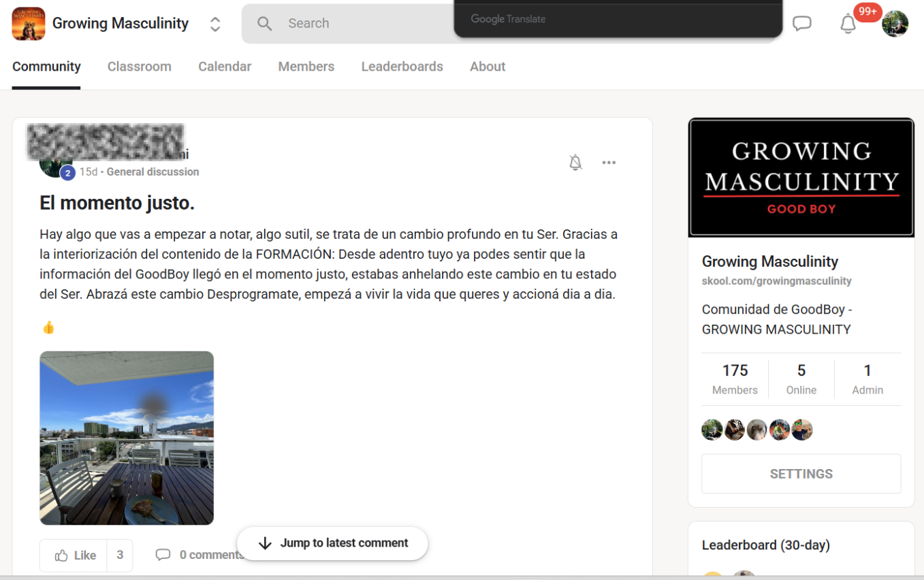924x580 pixels.
Task: Click the SETTINGS button
Action: (x=801, y=474)
